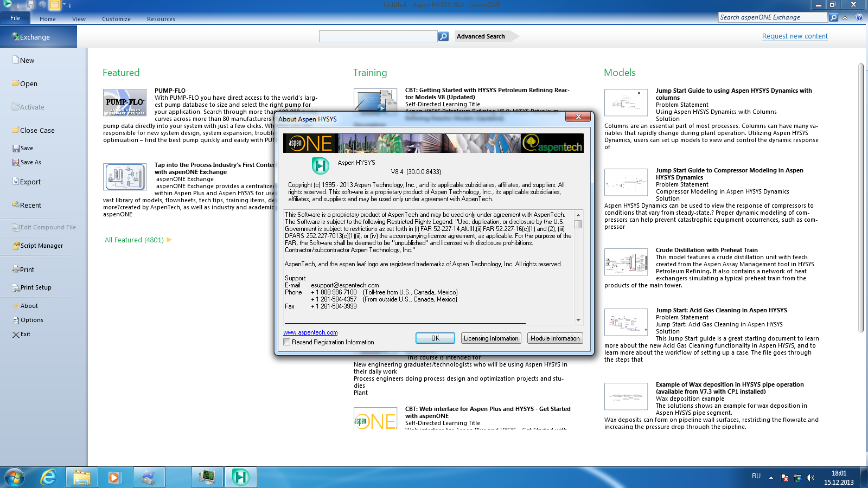Click the Undo arrow in quick access toolbar
The width and height of the screenshot is (868, 488).
[x=42, y=5]
